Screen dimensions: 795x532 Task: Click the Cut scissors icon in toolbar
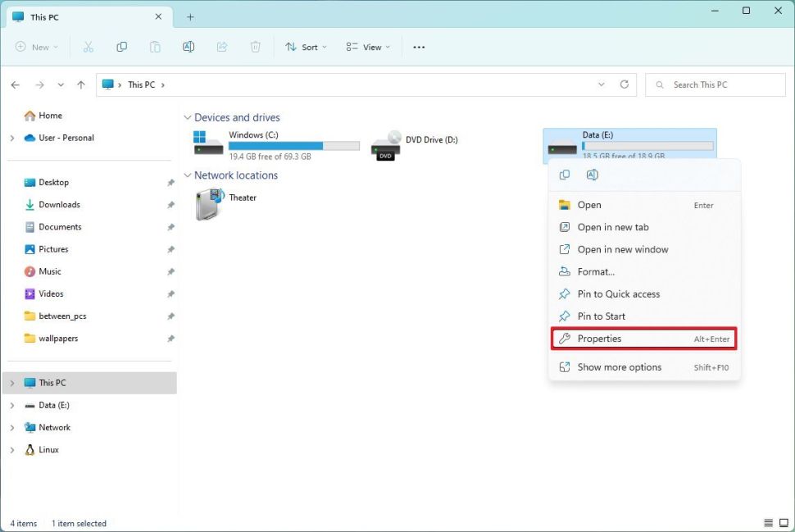pyautogui.click(x=89, y=47)
